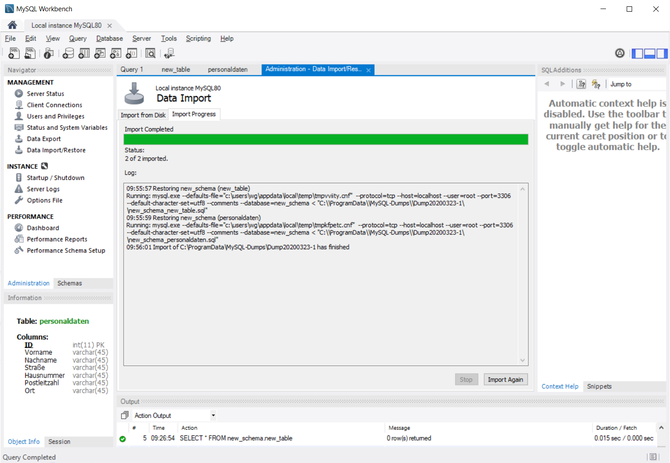Reconnect to DBMS toolbar icon
670x463 pixels.
tap(169, 53)
